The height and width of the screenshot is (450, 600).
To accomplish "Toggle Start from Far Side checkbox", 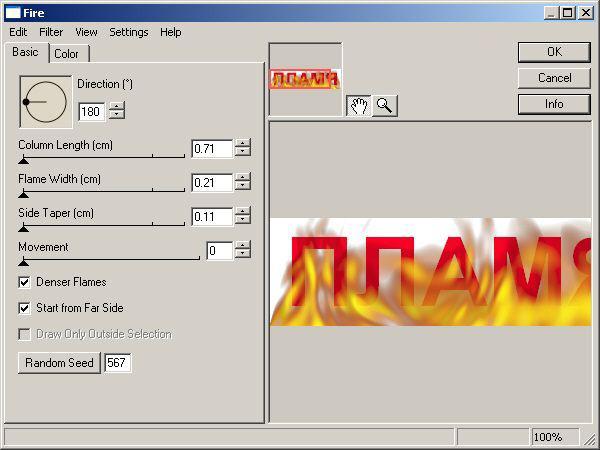I will pyautogui.click(x=24, y=308).
